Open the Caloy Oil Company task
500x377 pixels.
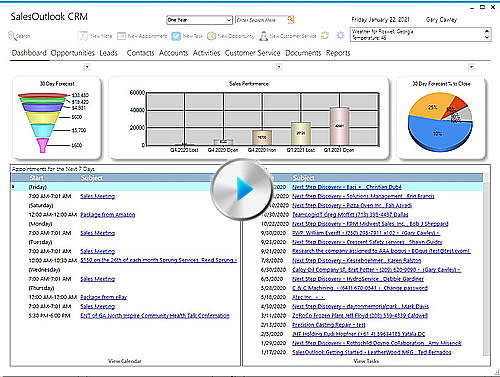click(377, 270)
